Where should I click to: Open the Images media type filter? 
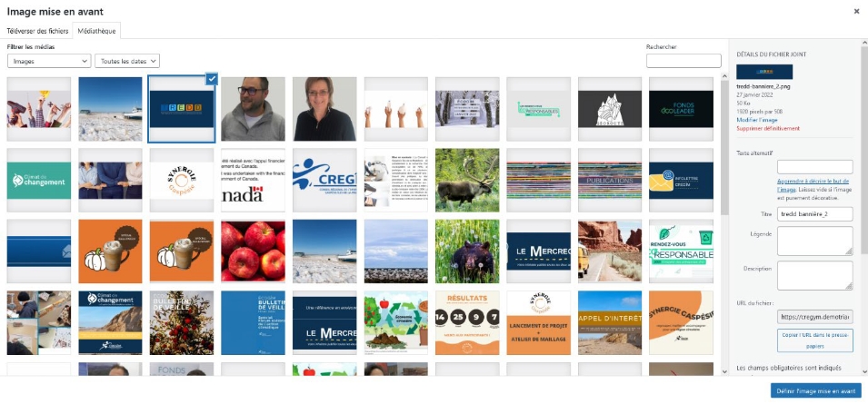point(49,61)
